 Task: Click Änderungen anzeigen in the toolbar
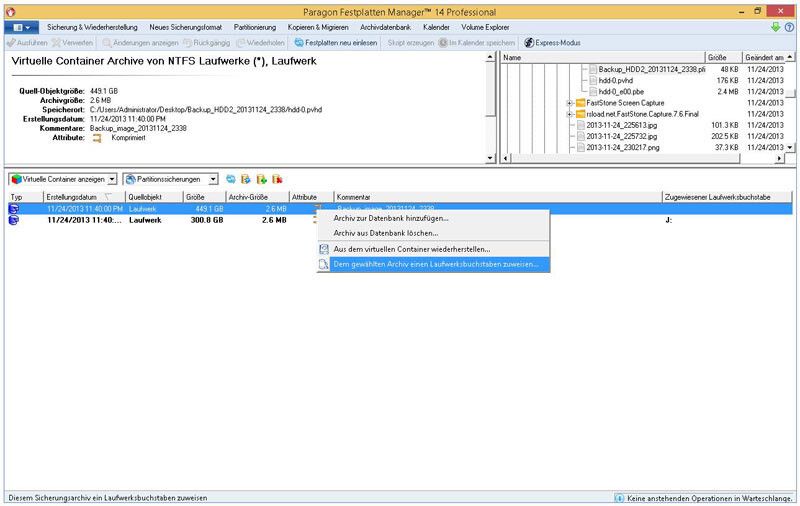[140, 43]
